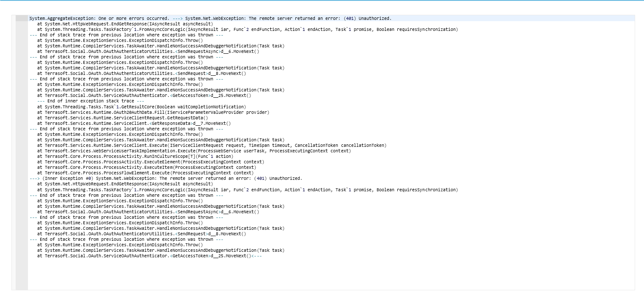
Task: Select the ProcessActivity.RunInCultureScope[T] line
Action: click(135, 157)
